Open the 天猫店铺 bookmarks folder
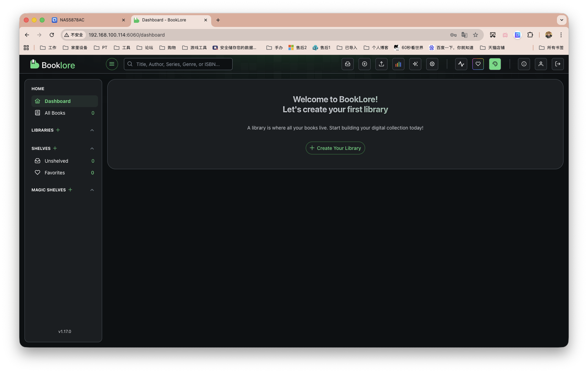 pos(492,48)
